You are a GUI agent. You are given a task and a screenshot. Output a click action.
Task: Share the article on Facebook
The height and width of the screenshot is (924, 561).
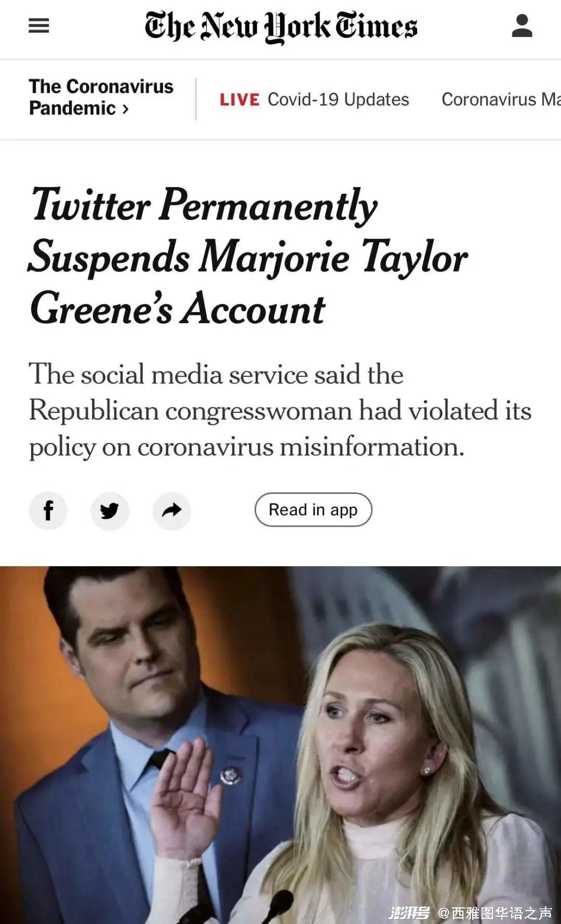pyautogui.click(x=48, y=511)
